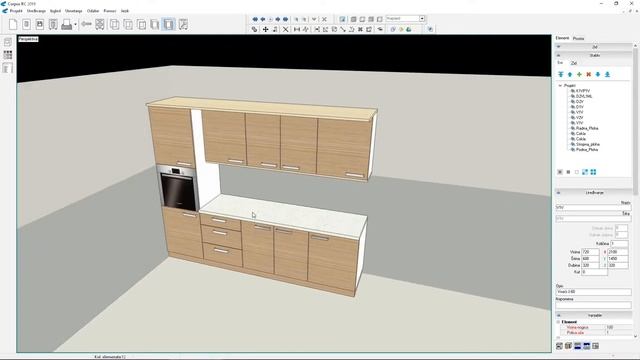Click the blue down arrow above element tree
This screenshot has height=360, width=640.
[x=598, y=74]
